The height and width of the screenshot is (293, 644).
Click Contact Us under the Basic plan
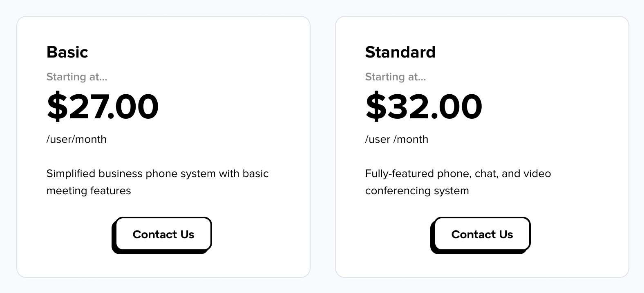[x=163, y=234]
